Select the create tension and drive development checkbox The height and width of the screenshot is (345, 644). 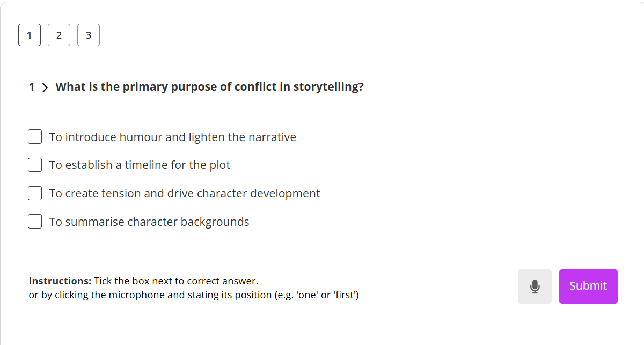click(35, 193)
